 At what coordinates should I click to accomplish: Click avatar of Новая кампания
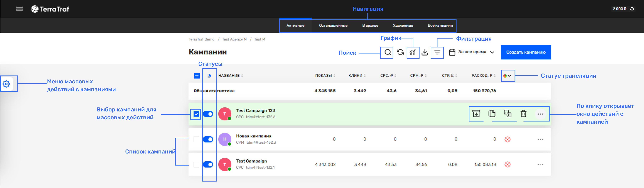point(224,139)
